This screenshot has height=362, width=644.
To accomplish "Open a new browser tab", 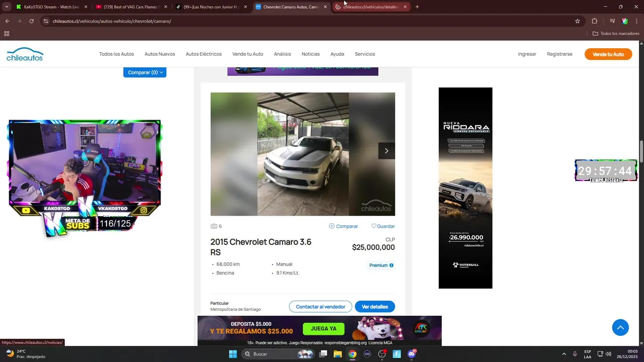I will tap(417, 7).
